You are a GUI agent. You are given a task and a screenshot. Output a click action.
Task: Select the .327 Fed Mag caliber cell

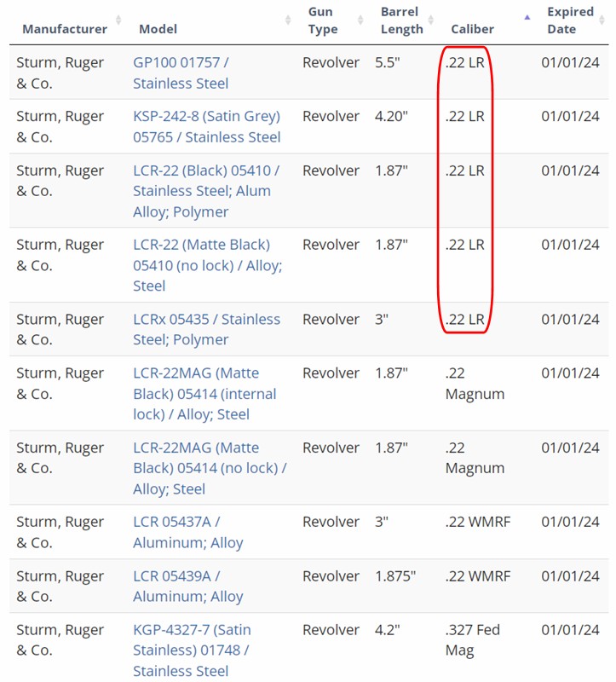point(472,640)
